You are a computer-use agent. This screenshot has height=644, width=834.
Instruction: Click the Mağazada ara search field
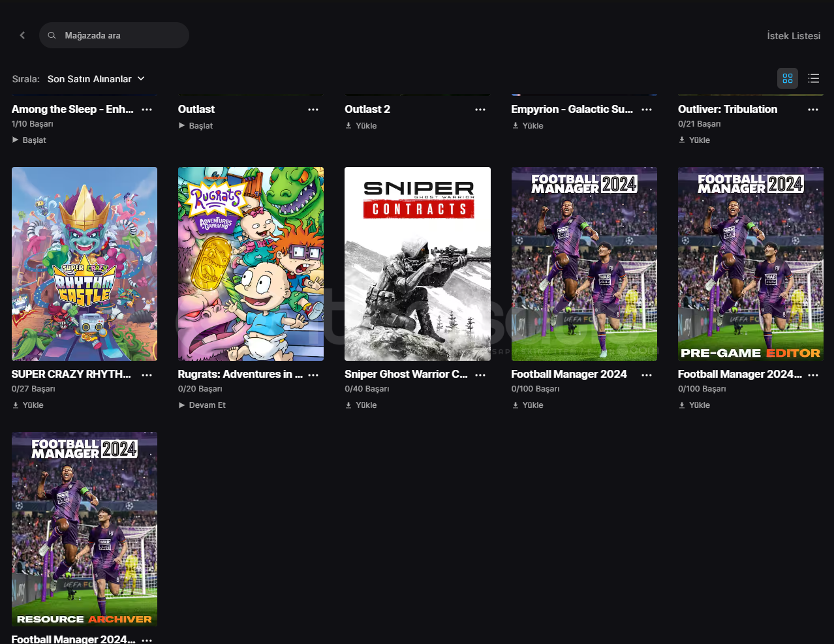coord(114,35)
